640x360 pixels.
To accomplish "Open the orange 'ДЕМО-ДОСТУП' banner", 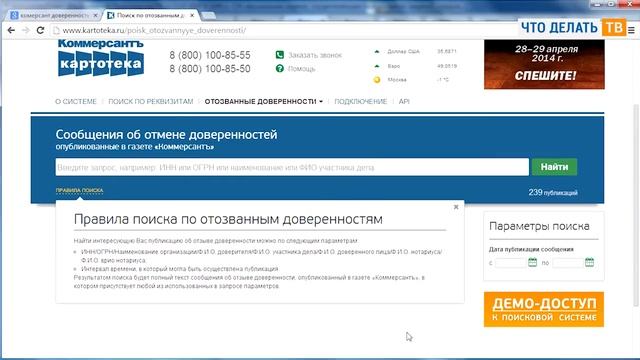I will (544, 309).
